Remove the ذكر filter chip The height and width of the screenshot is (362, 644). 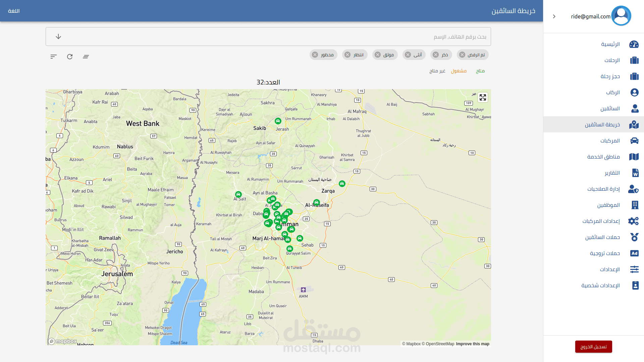(436, 55)
